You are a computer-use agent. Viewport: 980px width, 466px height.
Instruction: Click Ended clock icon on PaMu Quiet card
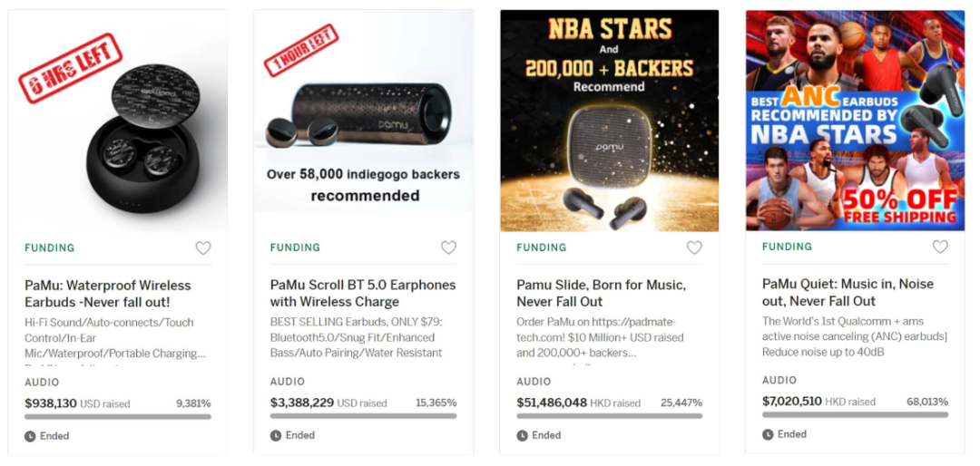pyautogui.click(x=768, y=434)
